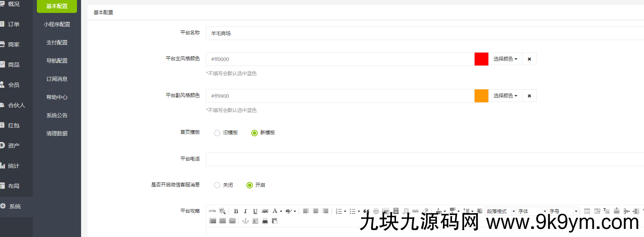The image size is (644, 237).
Task: Switch the editor to HTML source mode
Action: point(212,211)
